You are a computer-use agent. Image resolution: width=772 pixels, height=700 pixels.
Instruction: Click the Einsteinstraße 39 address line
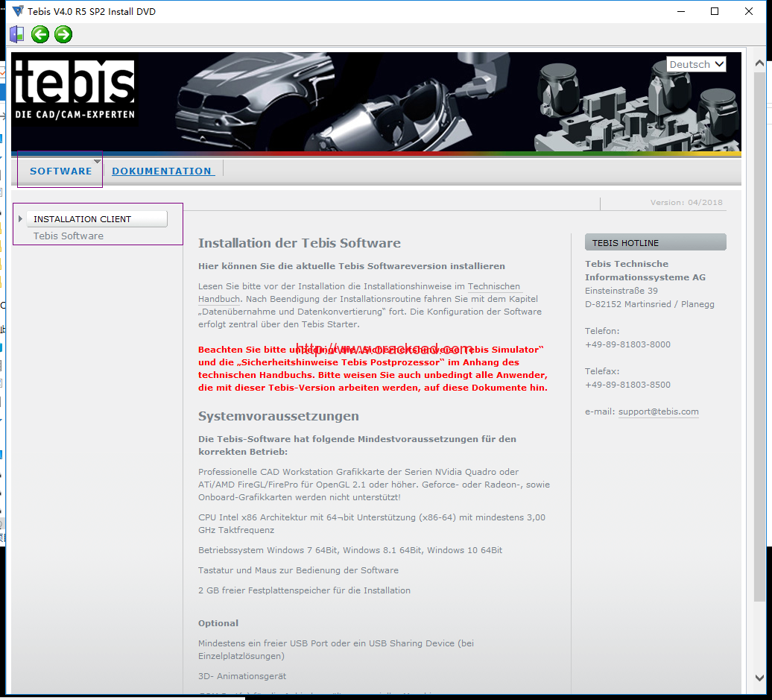(621, 291)
